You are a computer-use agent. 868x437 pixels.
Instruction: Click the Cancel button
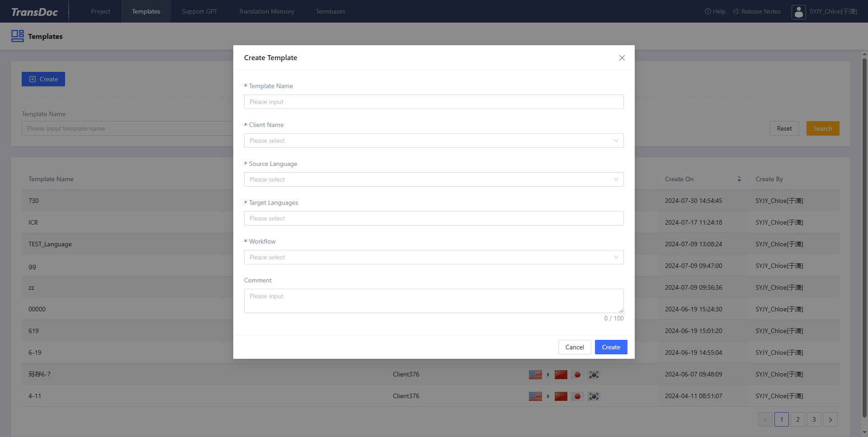click(x=575, y=347)
